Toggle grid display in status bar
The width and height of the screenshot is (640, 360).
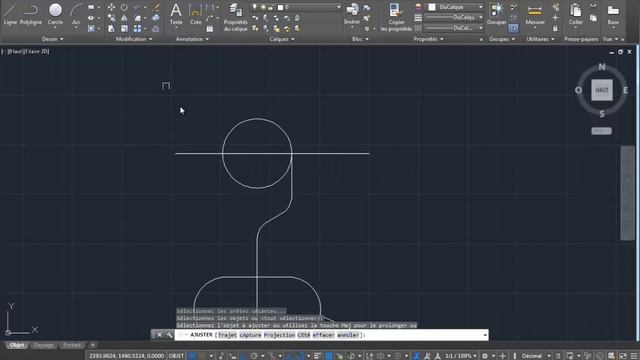192,356
